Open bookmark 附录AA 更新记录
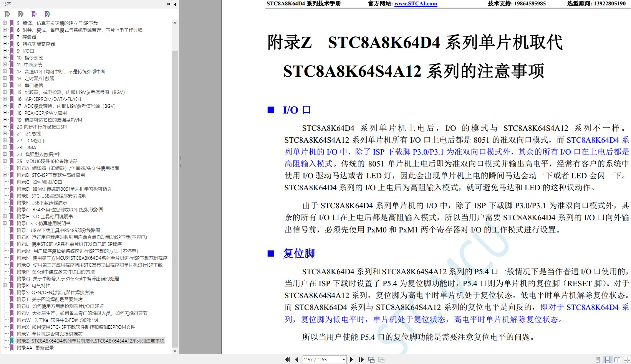The image size is (631, 364). tap(35, 348)
